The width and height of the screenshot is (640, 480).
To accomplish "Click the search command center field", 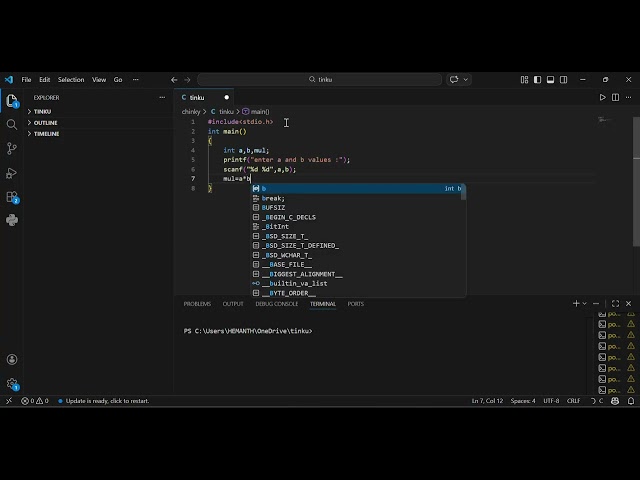I will (320, 80).
